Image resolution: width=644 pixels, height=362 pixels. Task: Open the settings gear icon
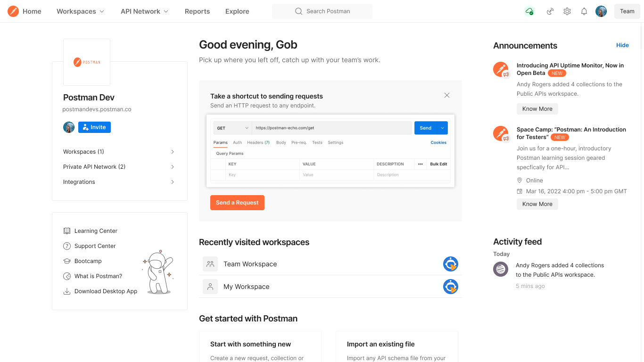tap(567, 11)
